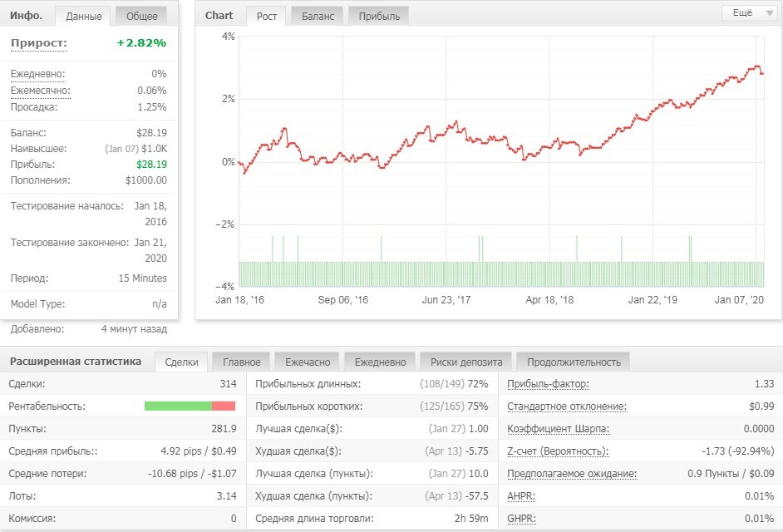Click the Ежемесячно underlined label

[41, 91]
